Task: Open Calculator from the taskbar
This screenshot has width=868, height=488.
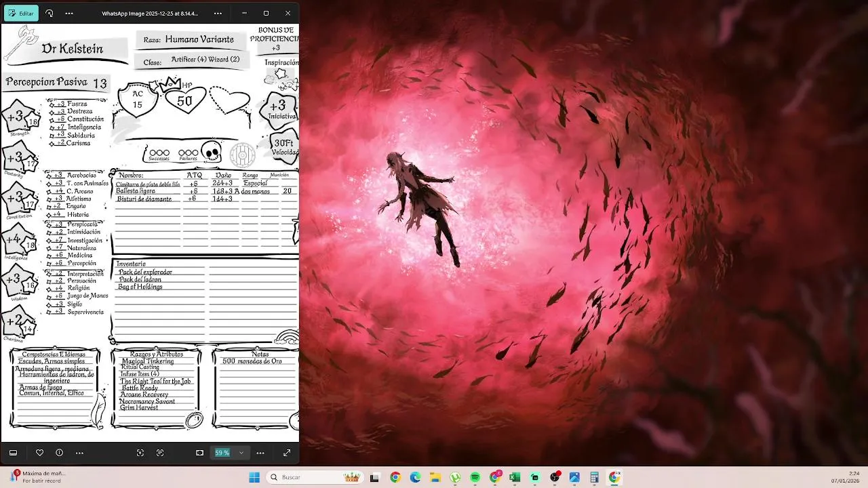Action: click(x=594, y=477)
